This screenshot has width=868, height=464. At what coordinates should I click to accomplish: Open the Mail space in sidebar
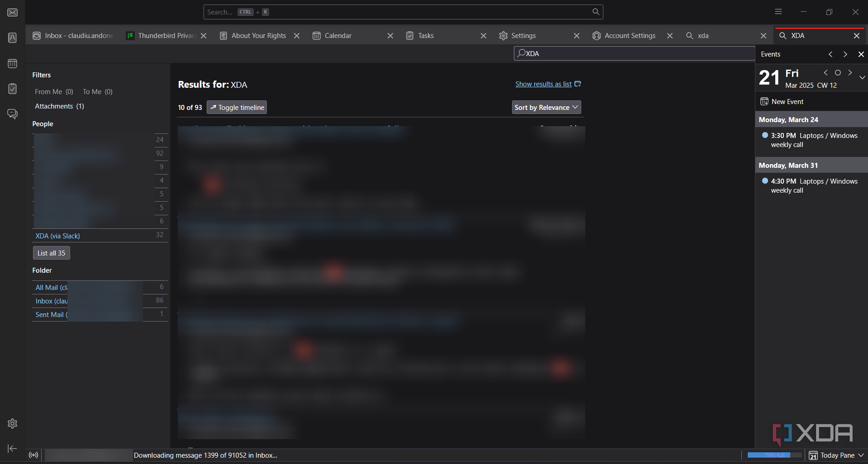(x=12, y=12)
